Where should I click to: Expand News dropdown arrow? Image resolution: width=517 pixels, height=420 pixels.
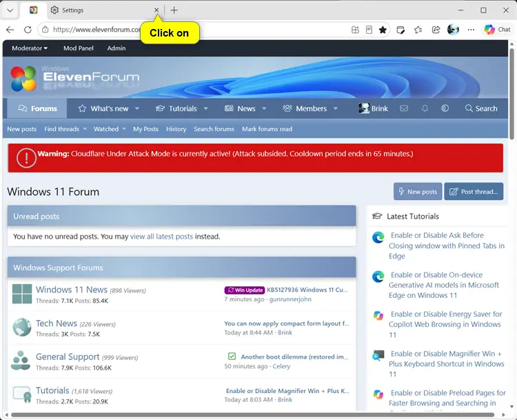click(264, 108)
